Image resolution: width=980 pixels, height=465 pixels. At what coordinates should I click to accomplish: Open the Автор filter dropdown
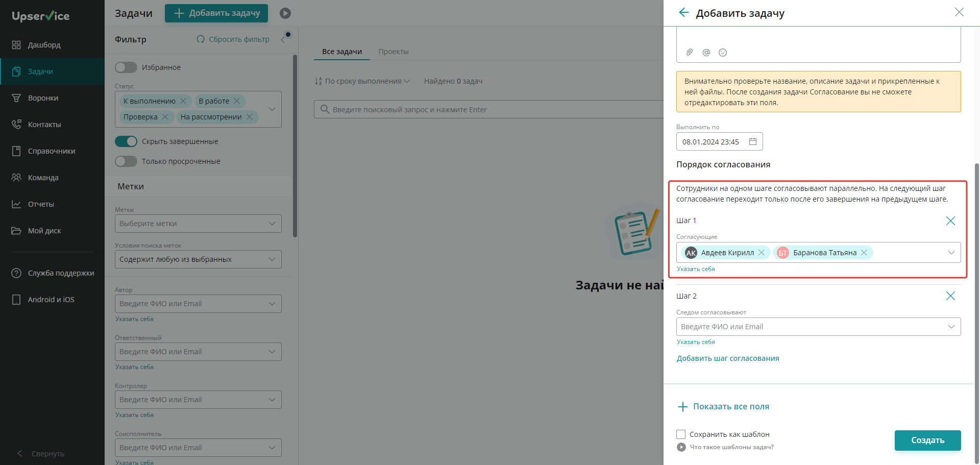[198, 304]
